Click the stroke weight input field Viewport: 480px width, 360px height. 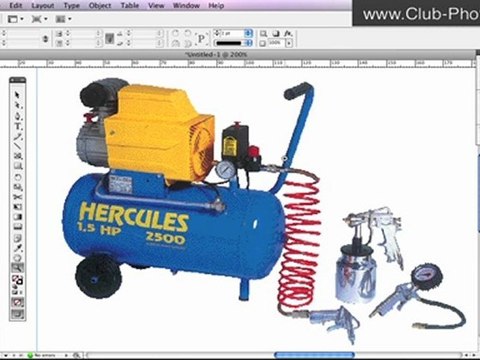[x=232, y=33]
